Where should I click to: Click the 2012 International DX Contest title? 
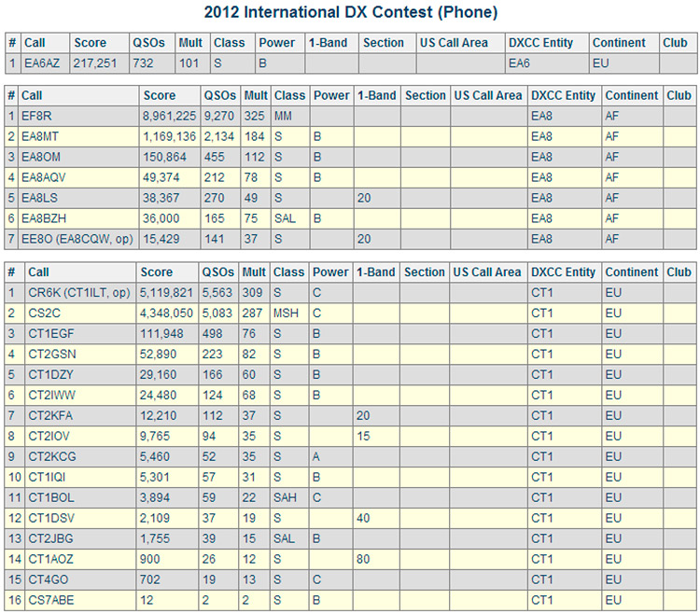[x=351, y=12]
